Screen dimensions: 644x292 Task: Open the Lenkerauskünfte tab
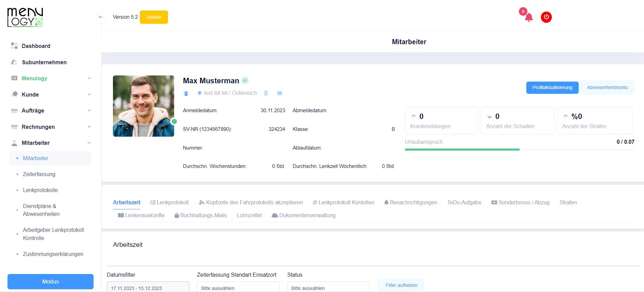141,215
